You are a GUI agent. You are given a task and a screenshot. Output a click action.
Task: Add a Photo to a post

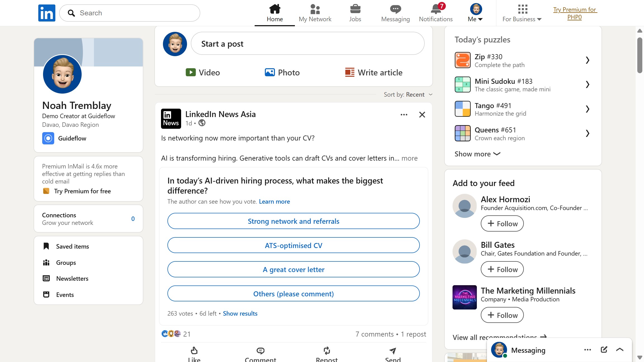[282, 73]
